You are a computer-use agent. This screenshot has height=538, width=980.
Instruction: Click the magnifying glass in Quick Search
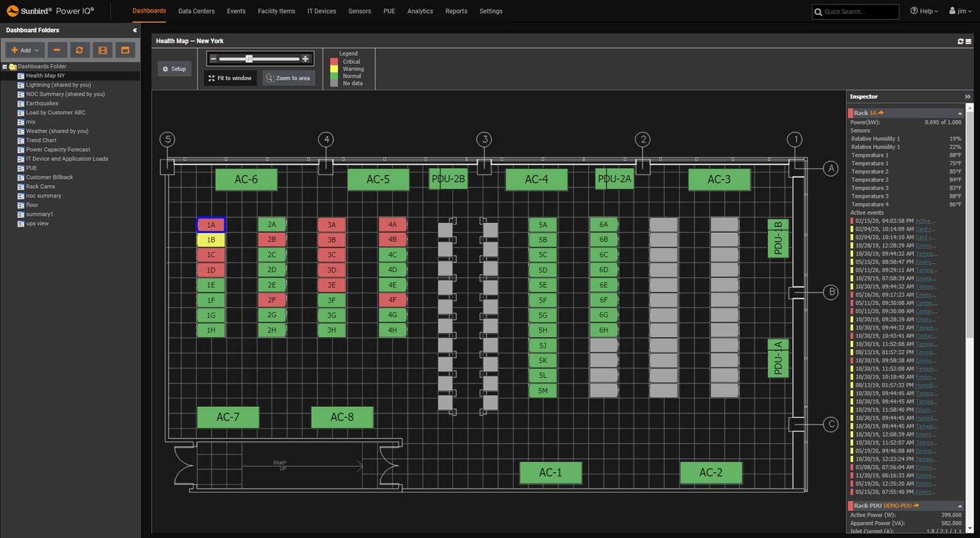818,11
